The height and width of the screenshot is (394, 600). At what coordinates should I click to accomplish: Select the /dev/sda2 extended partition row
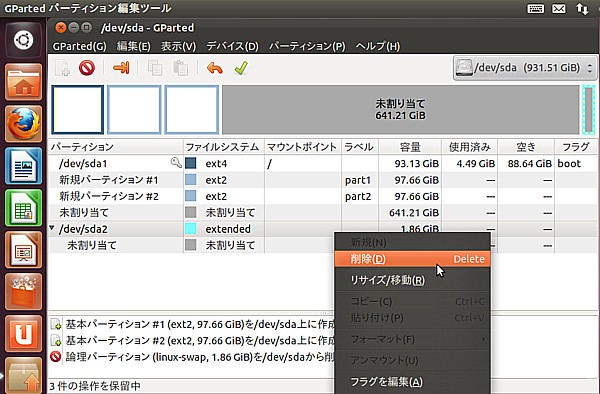coord(323,229)
